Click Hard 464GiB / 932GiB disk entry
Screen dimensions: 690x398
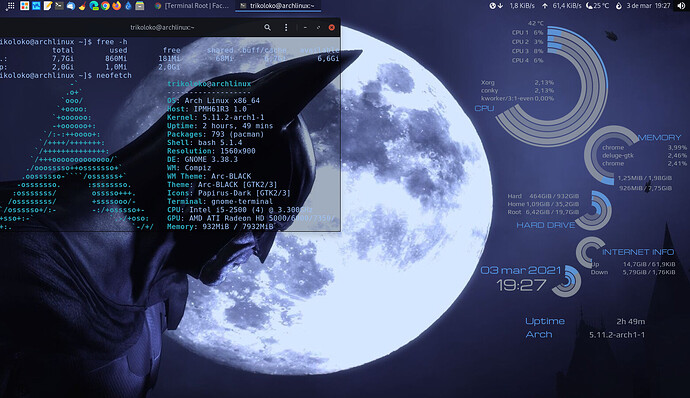543,196
